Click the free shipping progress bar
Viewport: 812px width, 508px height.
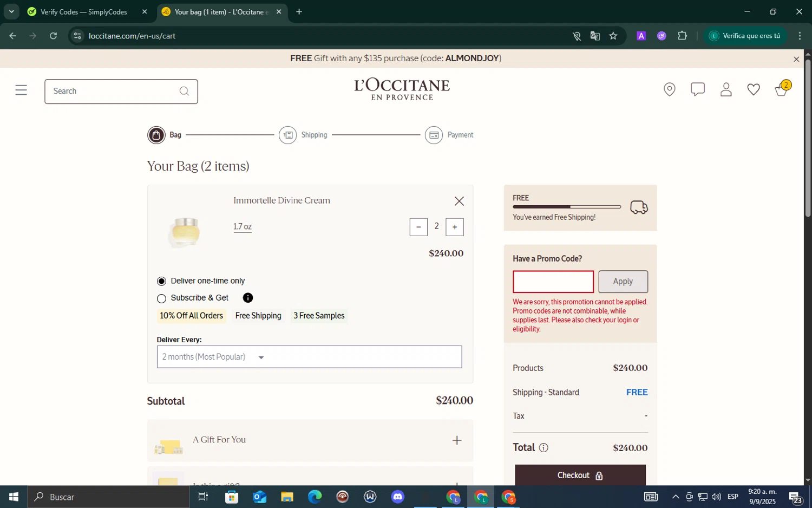[567, 207]
